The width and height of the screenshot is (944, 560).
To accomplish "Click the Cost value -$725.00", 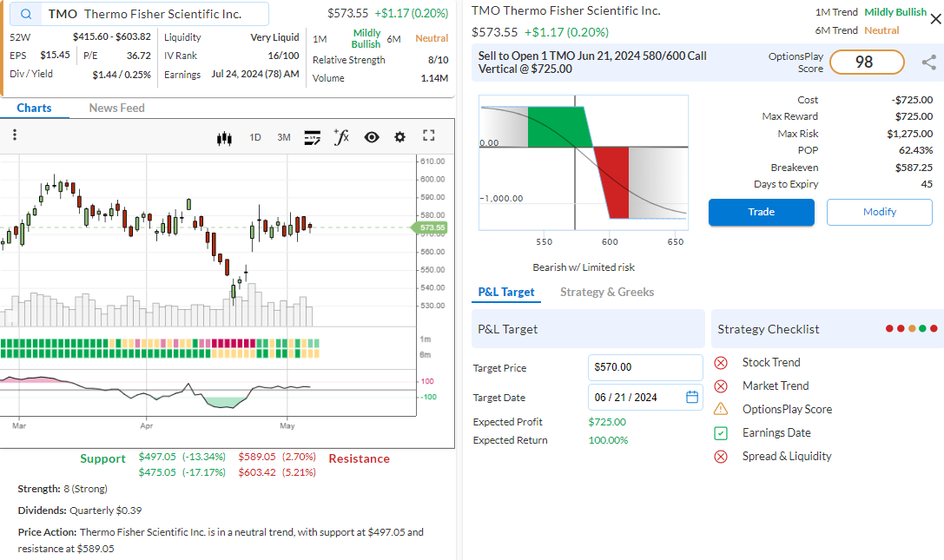I will coord(912,100).
